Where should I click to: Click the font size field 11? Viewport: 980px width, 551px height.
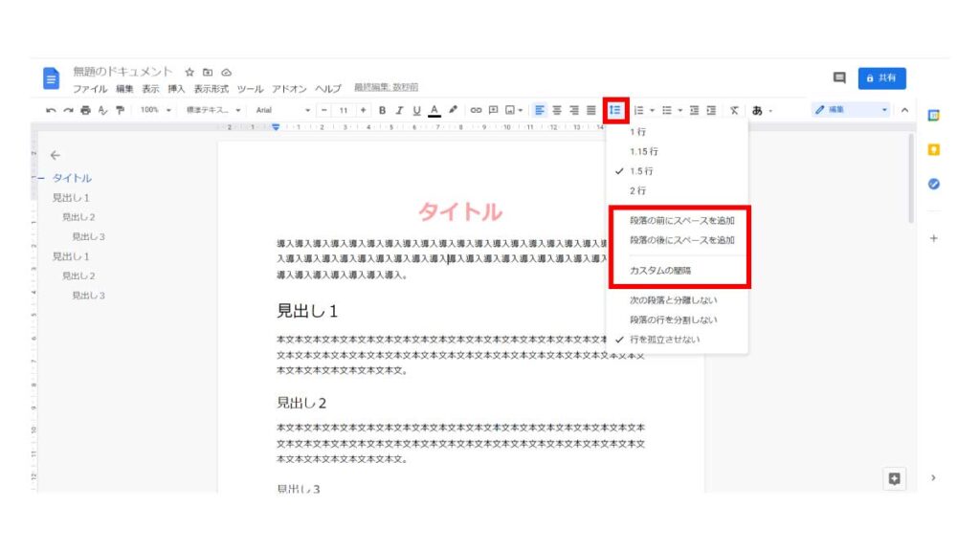344,111
